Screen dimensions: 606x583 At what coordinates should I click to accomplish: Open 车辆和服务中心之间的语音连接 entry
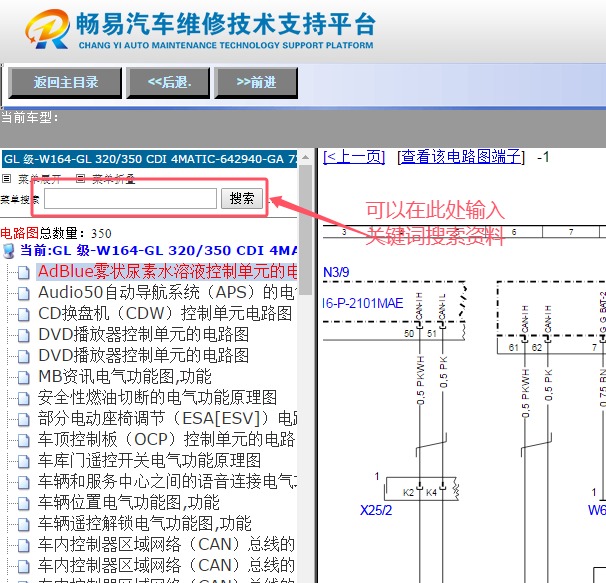click(x=167, y=481)
